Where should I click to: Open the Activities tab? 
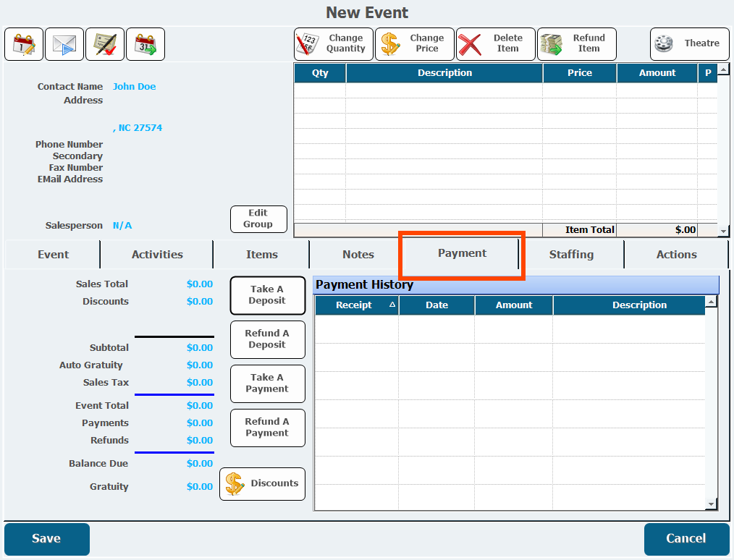tap(157, 255)
